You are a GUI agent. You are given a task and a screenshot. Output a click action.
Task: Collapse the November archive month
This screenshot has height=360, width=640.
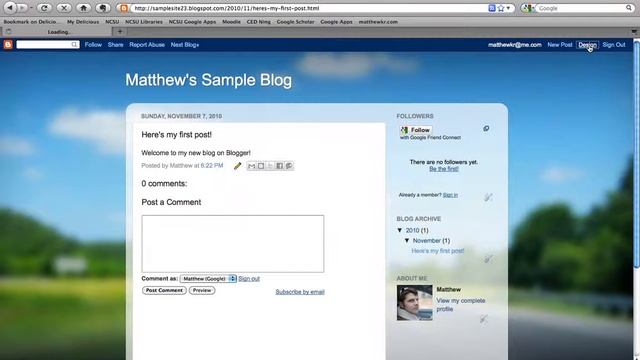(407, 240)
